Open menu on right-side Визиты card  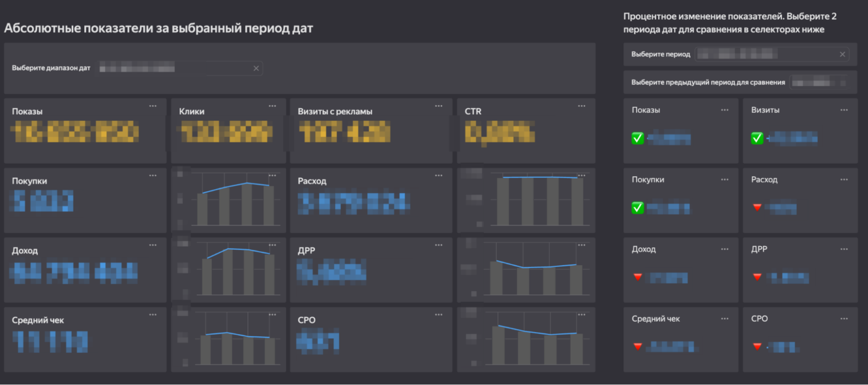point(844,110)
